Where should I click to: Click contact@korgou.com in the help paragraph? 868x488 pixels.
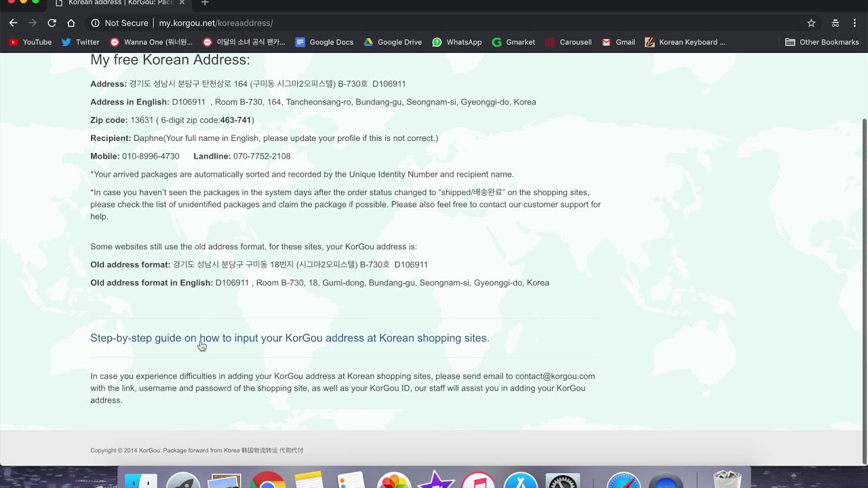pos(555,376)
